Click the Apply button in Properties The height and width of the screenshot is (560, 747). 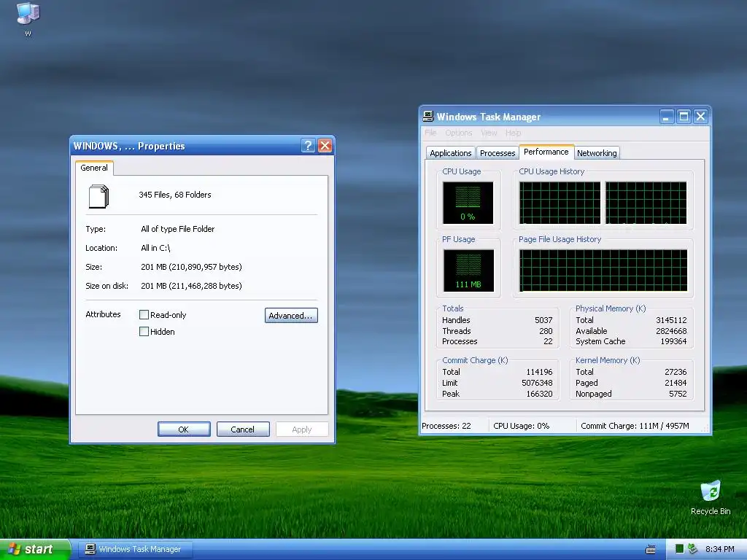[x=302, y=429]
